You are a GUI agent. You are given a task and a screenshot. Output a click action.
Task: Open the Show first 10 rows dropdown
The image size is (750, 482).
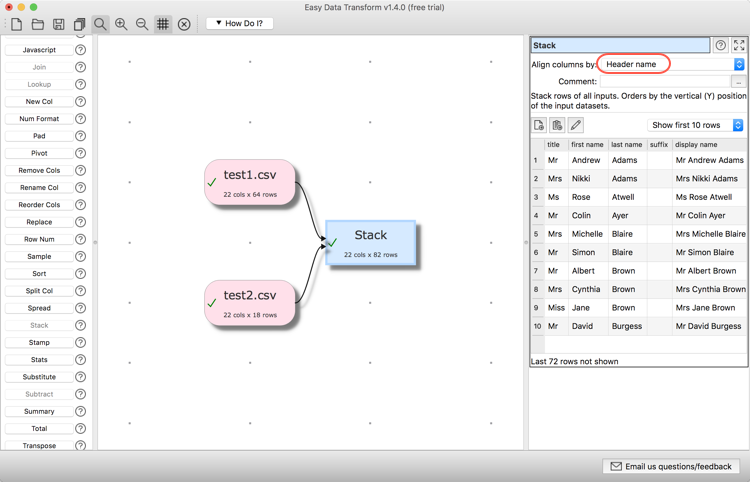click(696, 125)
